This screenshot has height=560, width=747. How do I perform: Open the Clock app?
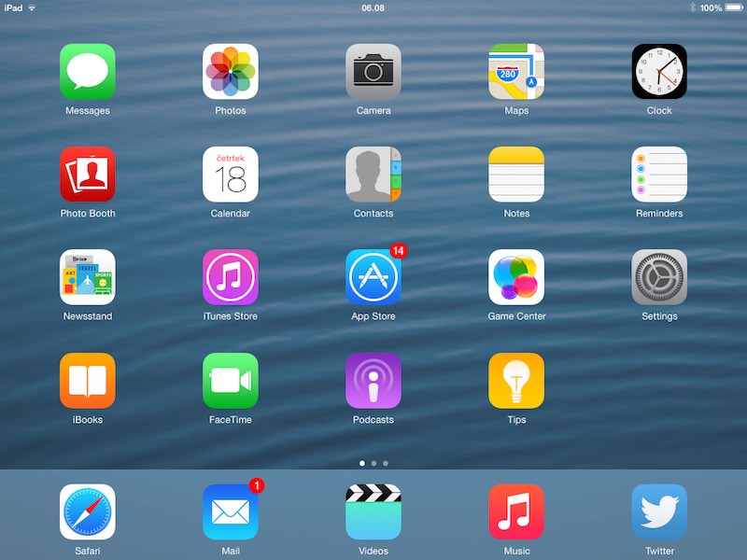659,72
